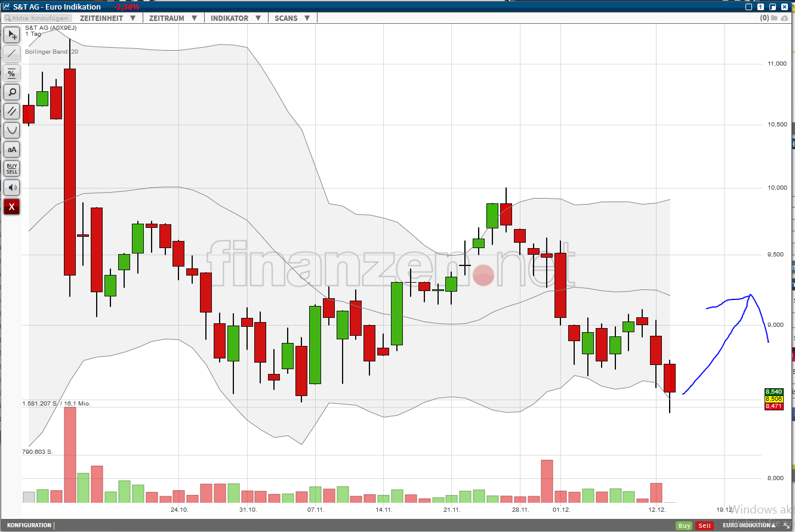Select the crosshair pointer tool
Image resolution: width=795 pixels, height=532 pixels.
point(11,35)
